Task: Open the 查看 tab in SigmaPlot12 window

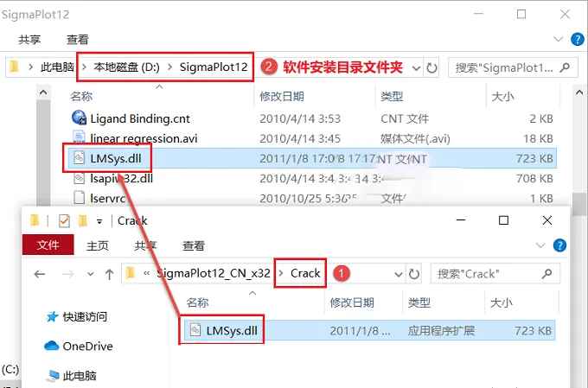Action: tap(77, 40)
